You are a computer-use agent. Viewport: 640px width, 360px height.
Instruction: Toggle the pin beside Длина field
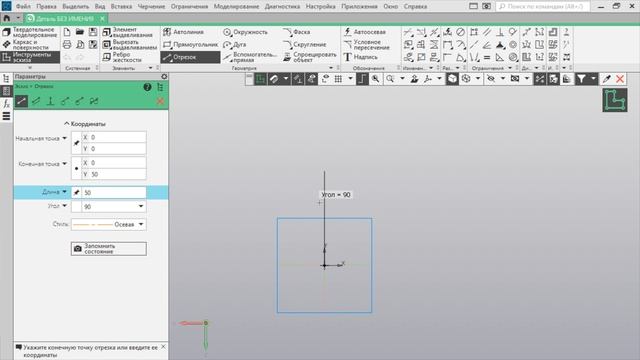[x=76, y=193]
